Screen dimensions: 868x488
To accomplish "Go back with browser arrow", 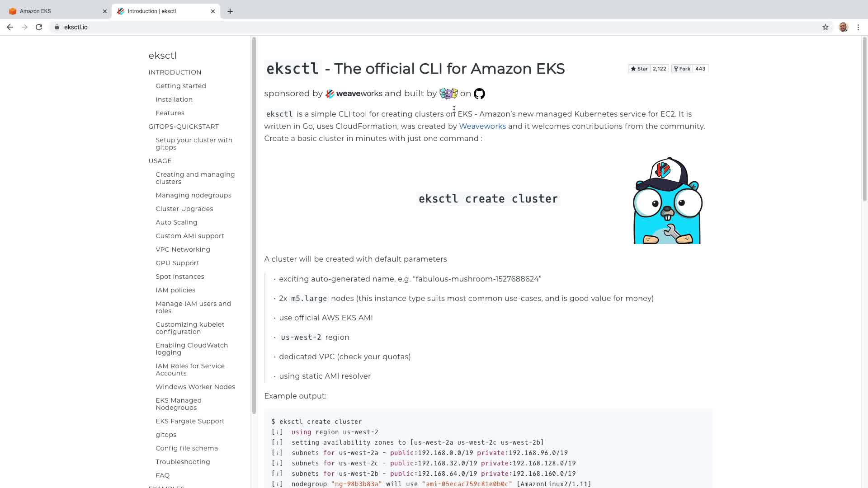I will [10, 27].
